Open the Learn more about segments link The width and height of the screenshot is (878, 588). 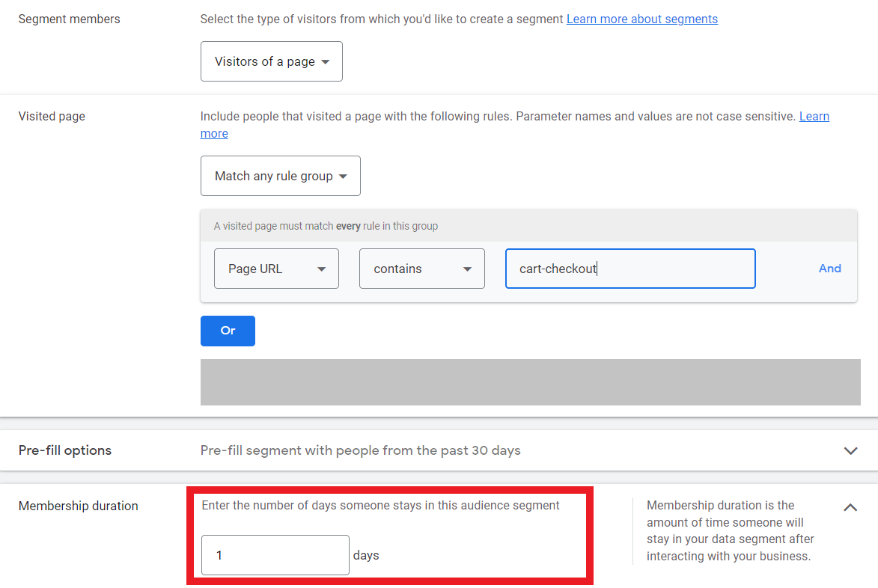pyautogui.click(x=641, y=19)
